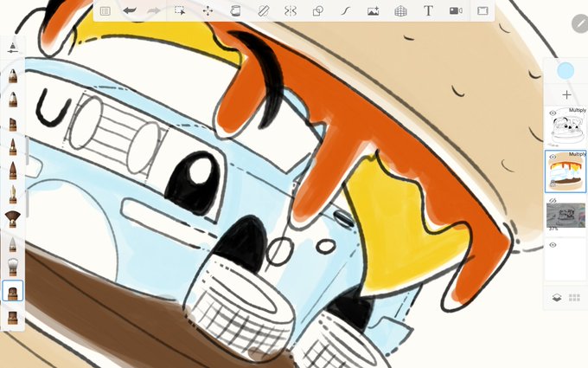
Task: Open the Guides ruler tool
Action: click(x=264, y=11)
